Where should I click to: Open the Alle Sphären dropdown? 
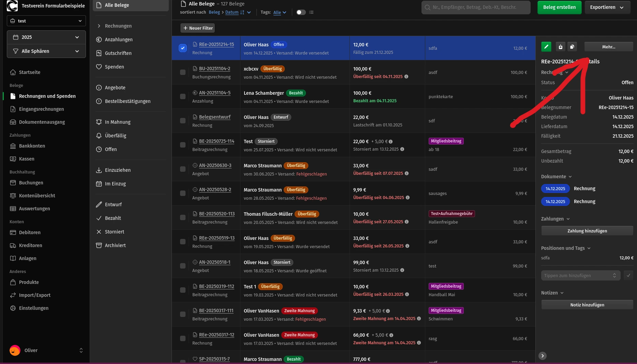[46, 51]
